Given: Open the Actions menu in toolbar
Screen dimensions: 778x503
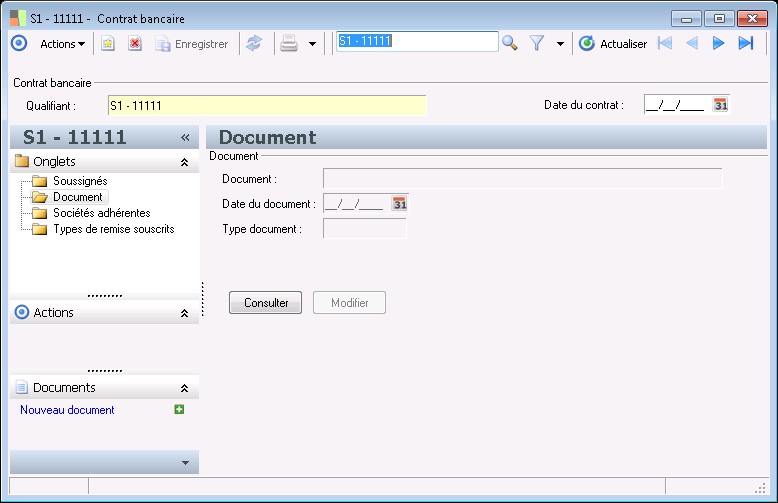Looking at the screenshot, I should point(62,44).
